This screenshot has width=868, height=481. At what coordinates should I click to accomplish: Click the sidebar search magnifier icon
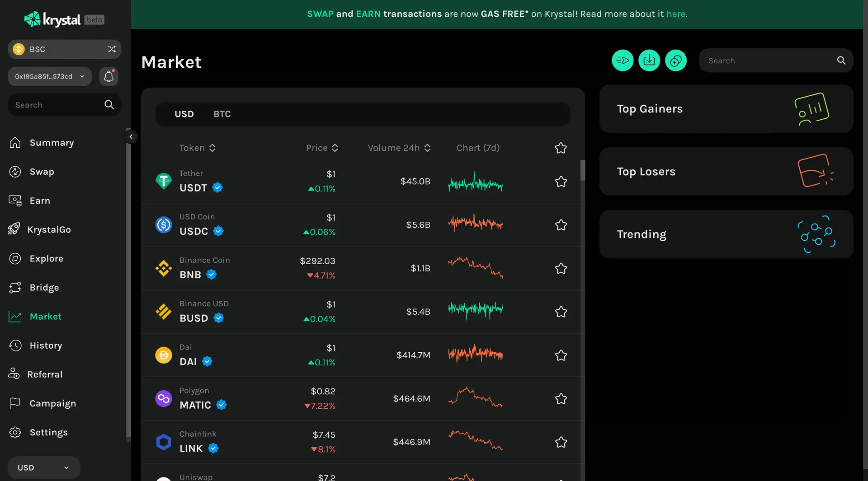coord(109,105)
